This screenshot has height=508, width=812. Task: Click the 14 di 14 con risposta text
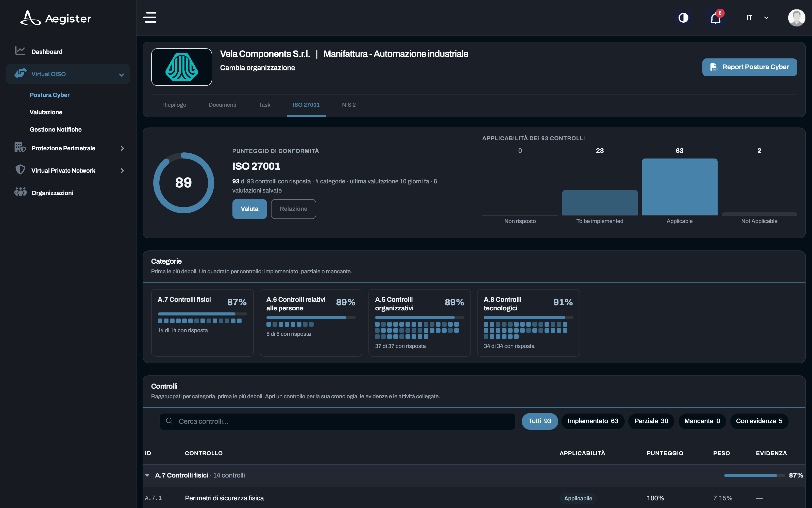pos(182,330)
